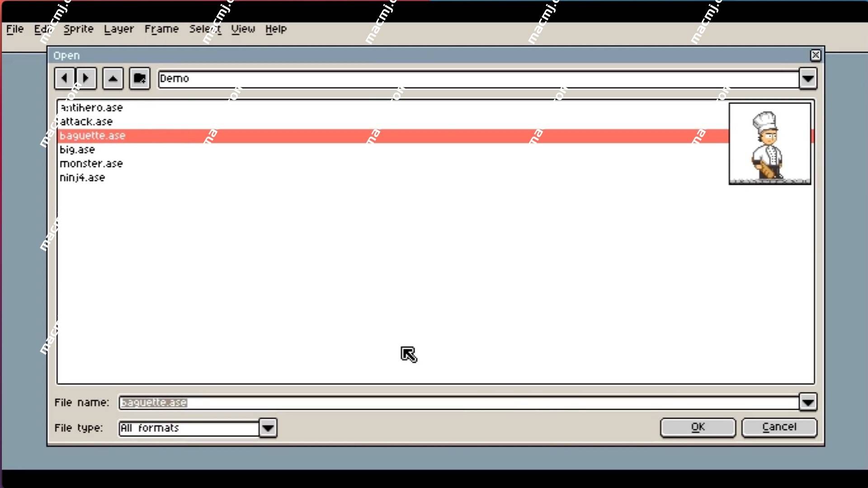The width and height of the screenshot is (868, 488).
Task: Select the baguette.ase file
Action: [92, 135]
